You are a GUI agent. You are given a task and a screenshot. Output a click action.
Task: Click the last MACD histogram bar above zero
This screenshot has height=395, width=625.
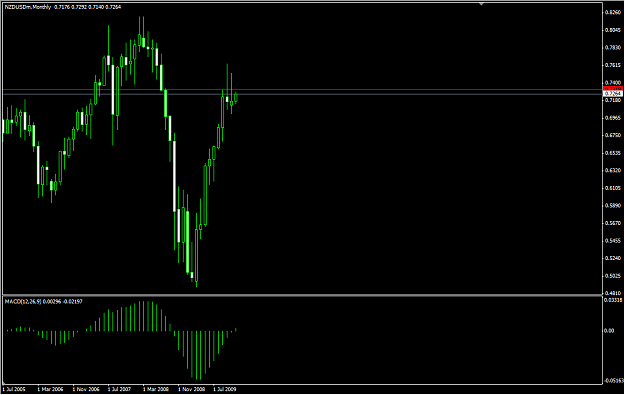click(x=236, y=330)
